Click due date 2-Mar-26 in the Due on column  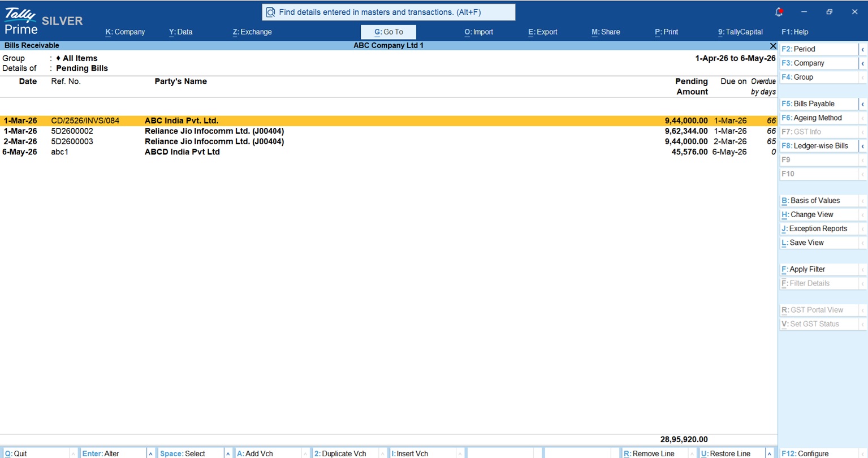[x=730, y=142]
